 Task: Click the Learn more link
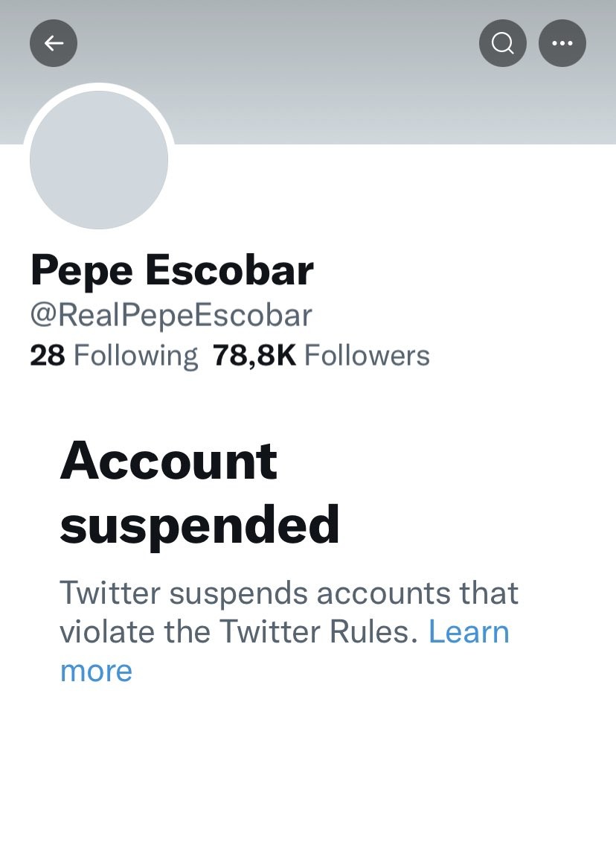tap(469, 632)
